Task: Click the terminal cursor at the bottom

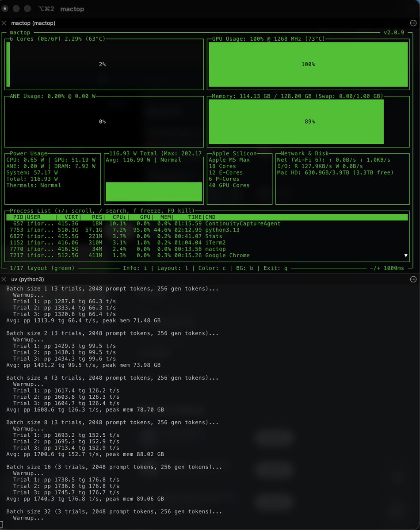Action: pos(1,524)
